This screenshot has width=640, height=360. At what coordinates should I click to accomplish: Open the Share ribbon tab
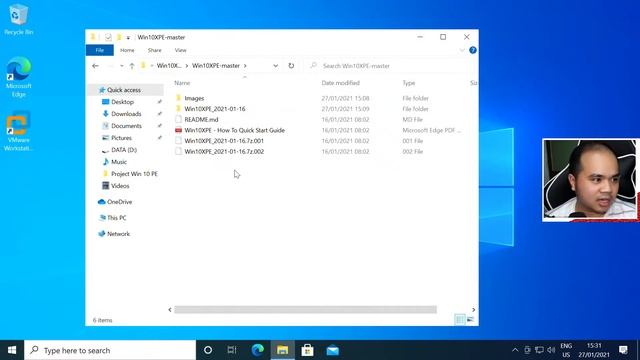click(155, 50)
